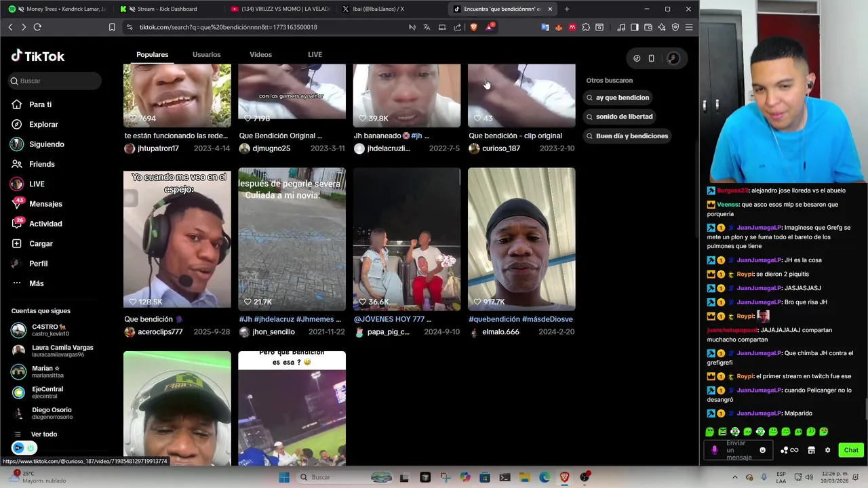The height and width of the screenshot is (488, 868).
Task: Open Kick chat settings gear
Action: click(827, 450)
